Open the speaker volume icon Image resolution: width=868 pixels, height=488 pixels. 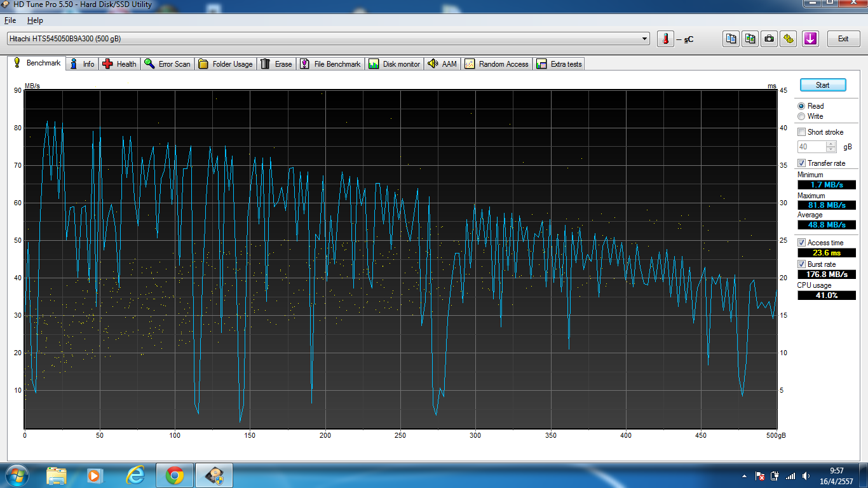(x=806, y=476)
